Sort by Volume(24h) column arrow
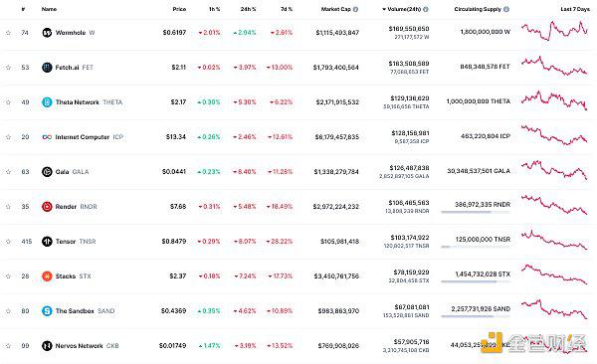This screenshot has width=597, height=364. click(384, 9)
